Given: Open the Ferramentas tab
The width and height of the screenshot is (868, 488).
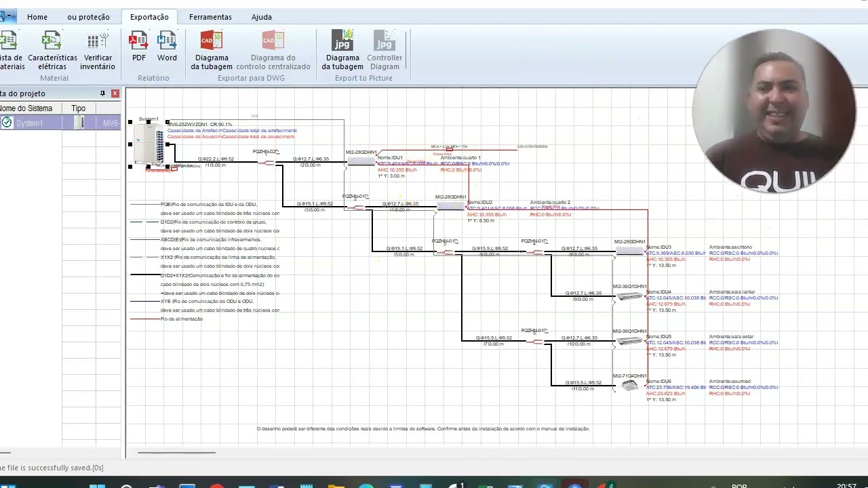Looking at the screenshot, I should (x=210, y=17).
